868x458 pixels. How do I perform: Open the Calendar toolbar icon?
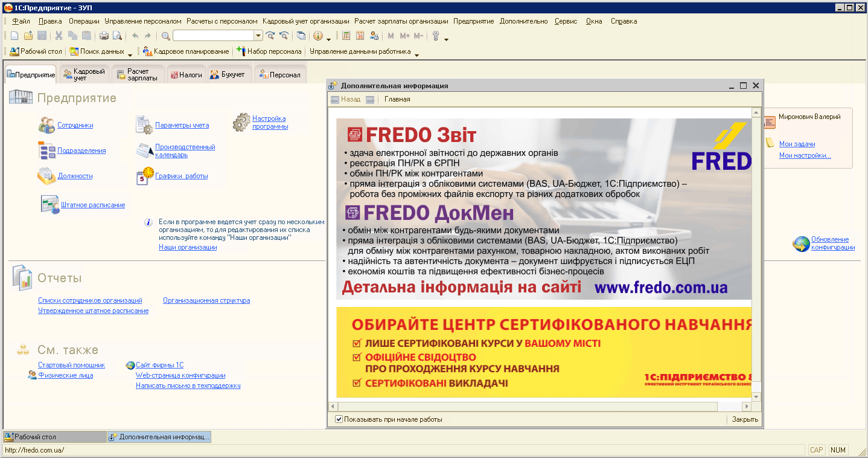(360, 36)
